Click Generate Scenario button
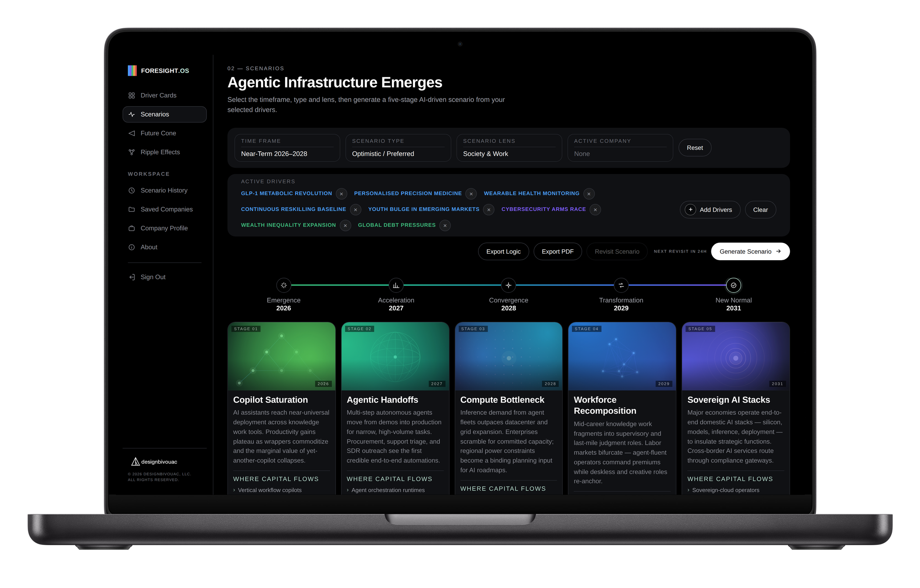Image resolution: width=920 pixels, height=588 pixels. pos(750,251)
